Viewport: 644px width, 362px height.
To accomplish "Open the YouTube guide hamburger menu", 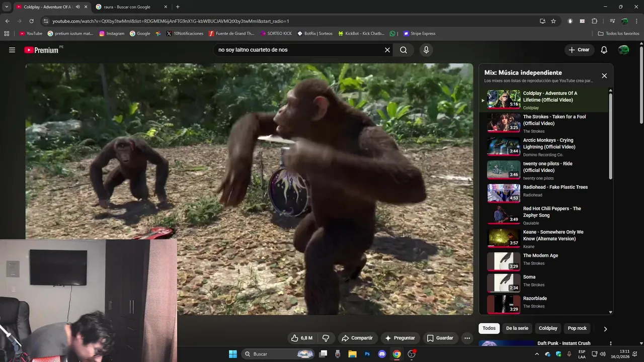I will [x=12, y=50].
